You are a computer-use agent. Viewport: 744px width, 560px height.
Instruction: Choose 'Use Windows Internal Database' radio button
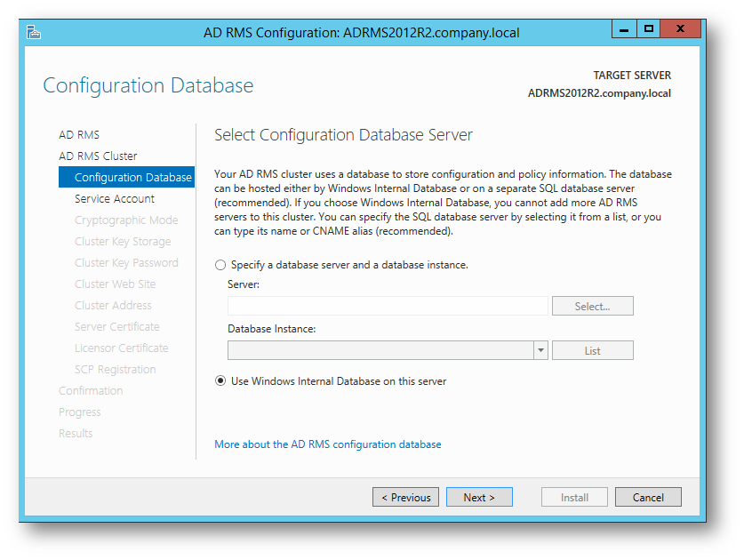(220, 381)
